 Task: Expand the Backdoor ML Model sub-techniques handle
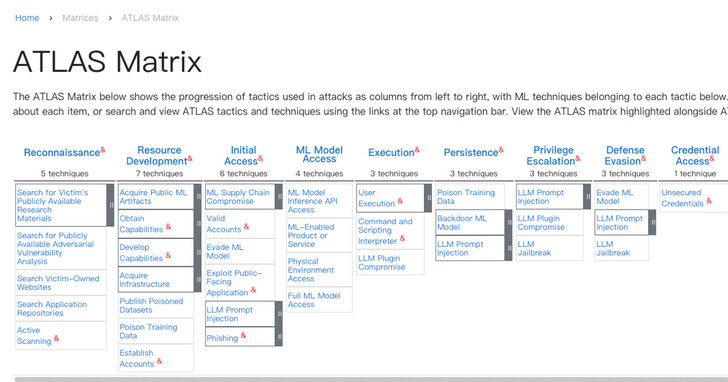[x=508, y=222]
